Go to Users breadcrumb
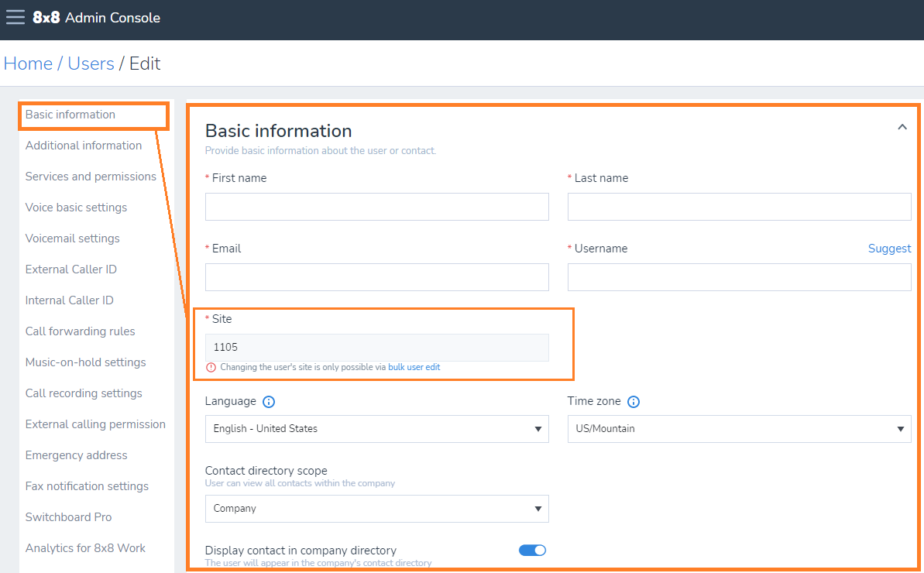924x573 pixels. point(91,63)
